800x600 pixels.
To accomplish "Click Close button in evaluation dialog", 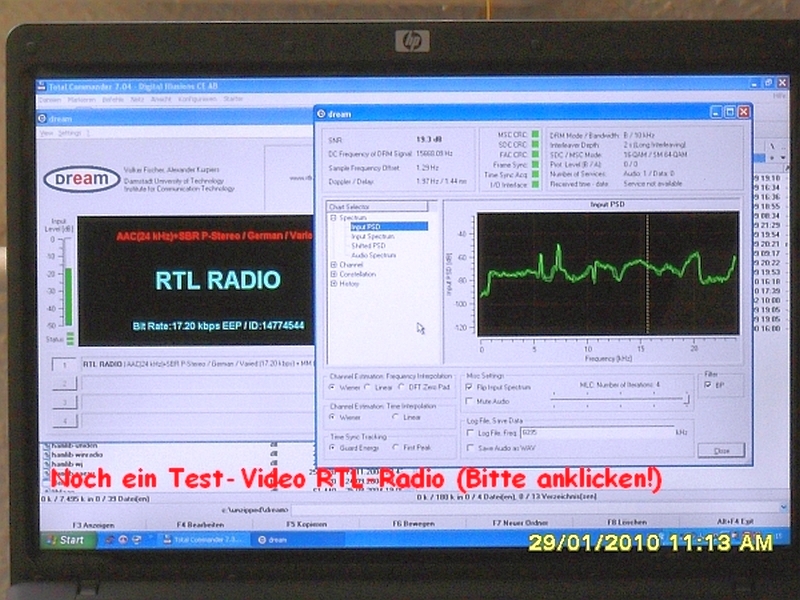I will 721,451.
